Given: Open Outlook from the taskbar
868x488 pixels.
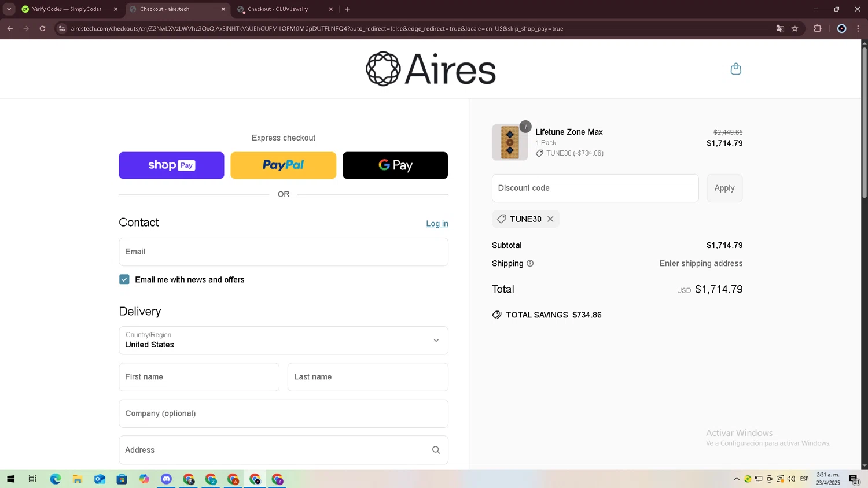Looking at the screenshot, I should [100, 479].
